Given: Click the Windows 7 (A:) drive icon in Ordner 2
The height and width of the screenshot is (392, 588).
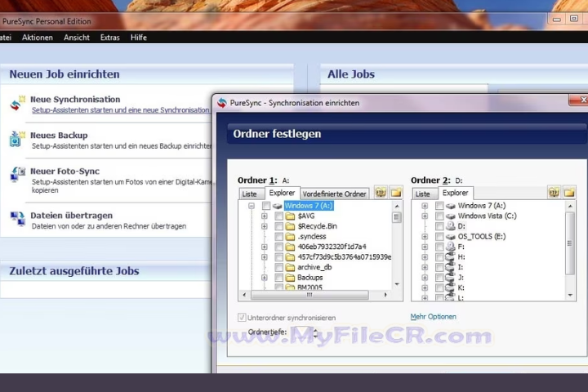Looking at the screenshot, I should 450,206.
